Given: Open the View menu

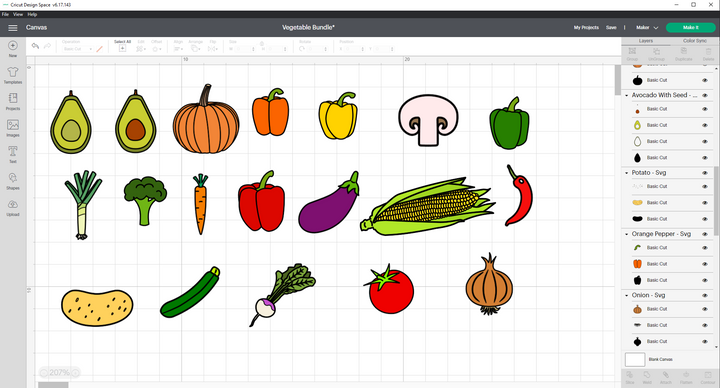Looking at the screenshot, I should tap(18, 14).
